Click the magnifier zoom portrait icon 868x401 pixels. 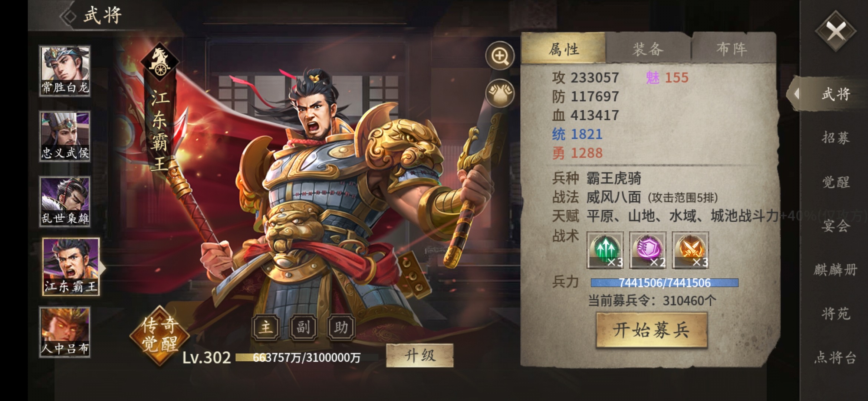pos(500,56)
